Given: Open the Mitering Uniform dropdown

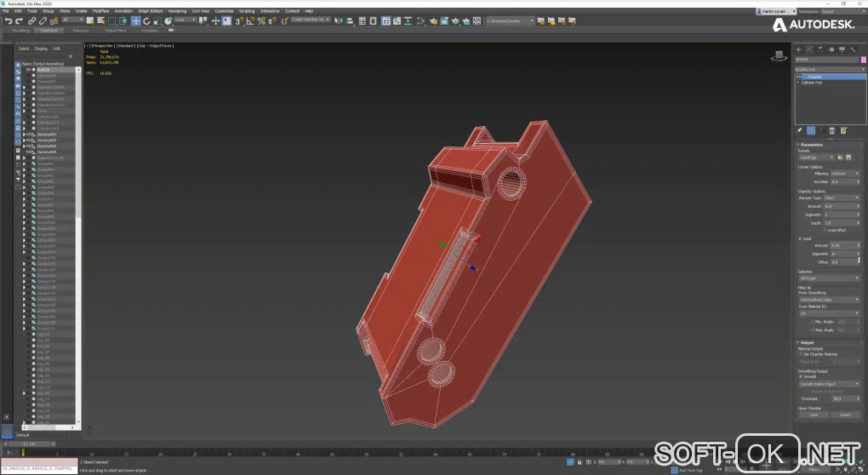Looking at the screenshot, I should coord(845,174).
